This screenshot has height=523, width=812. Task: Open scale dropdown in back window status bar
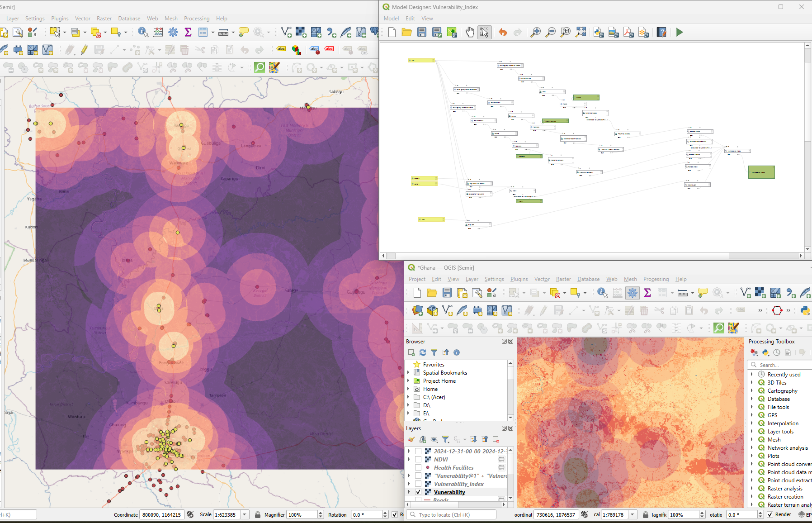click(245, 514)
